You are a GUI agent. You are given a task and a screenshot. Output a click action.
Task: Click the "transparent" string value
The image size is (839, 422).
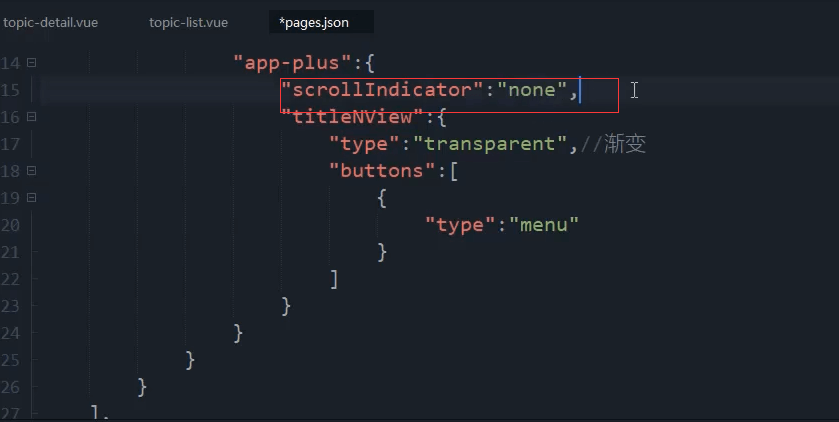(490, 144)
